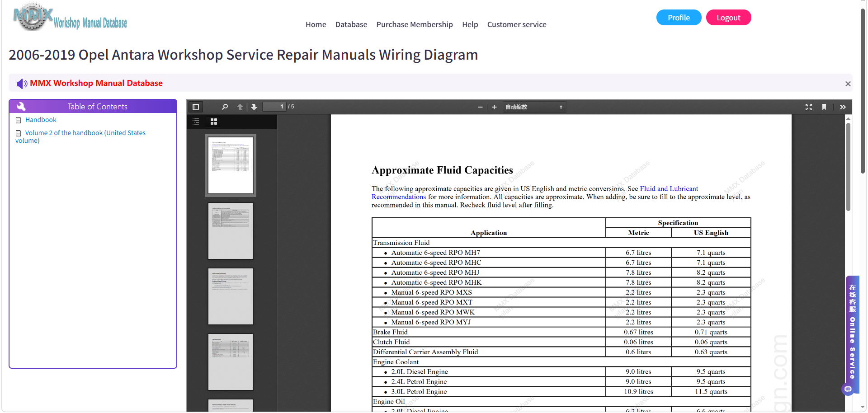868x413 pixels.
Task: Open the PDF tools double-arrow menu
Action: 843,107
